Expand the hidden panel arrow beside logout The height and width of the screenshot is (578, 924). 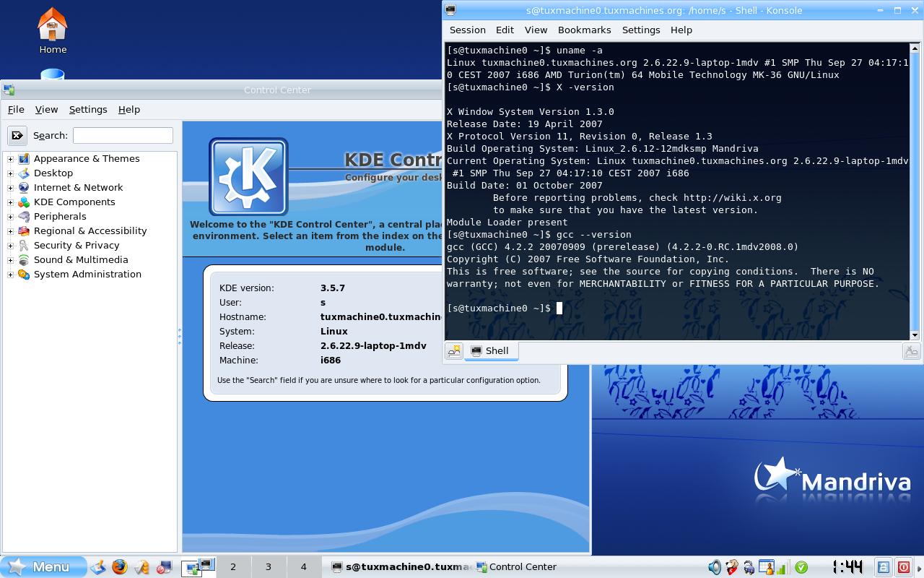click(x=919, y=567)
